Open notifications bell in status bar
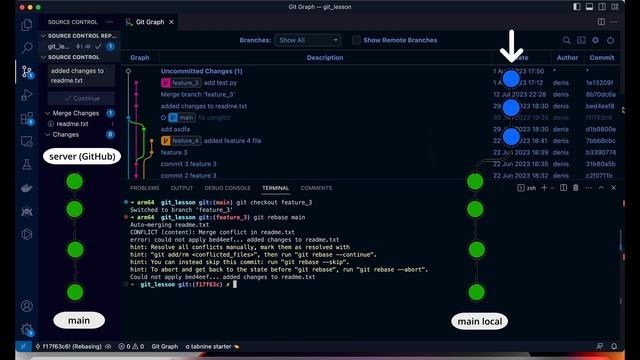This screenshot has width=640, height=360. (x=614, y=346)
